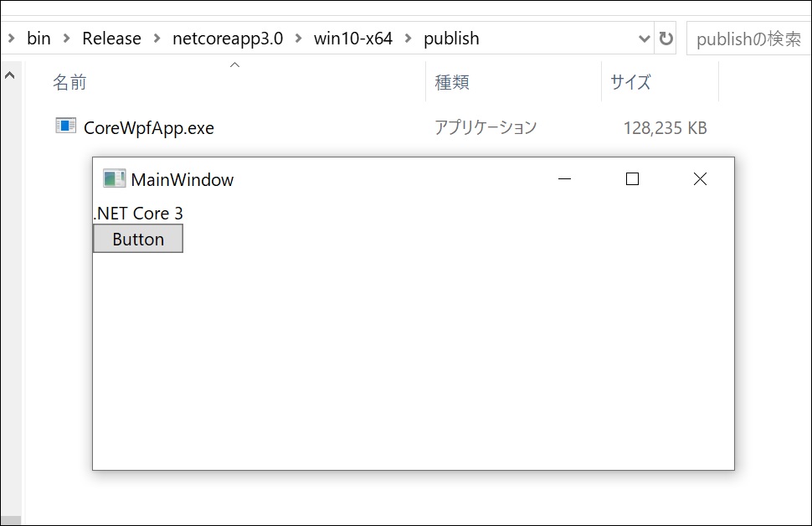Screen dimensions: 812x526
Task: Sort by the サイズ column header
Action: [x=630, y=82]
